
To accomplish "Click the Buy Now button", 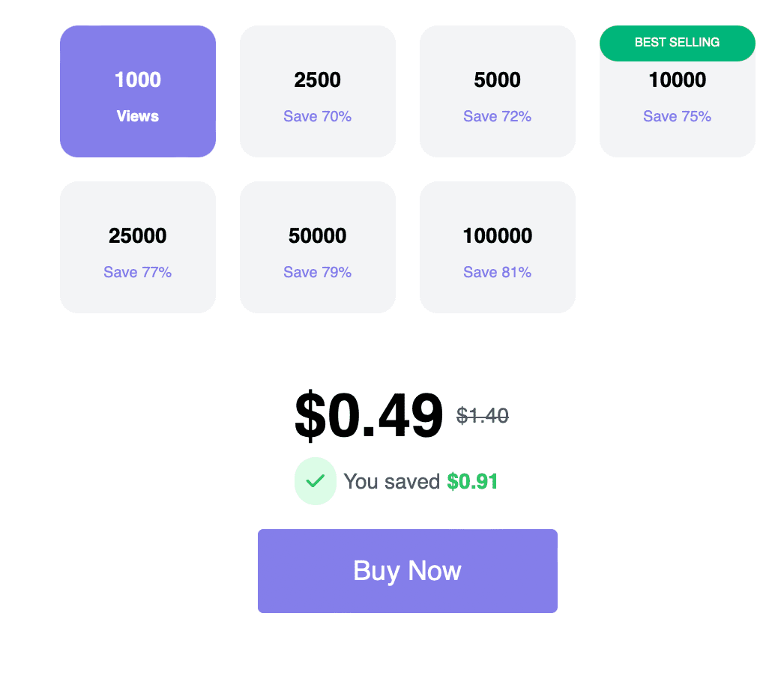I will click(407, 570).
